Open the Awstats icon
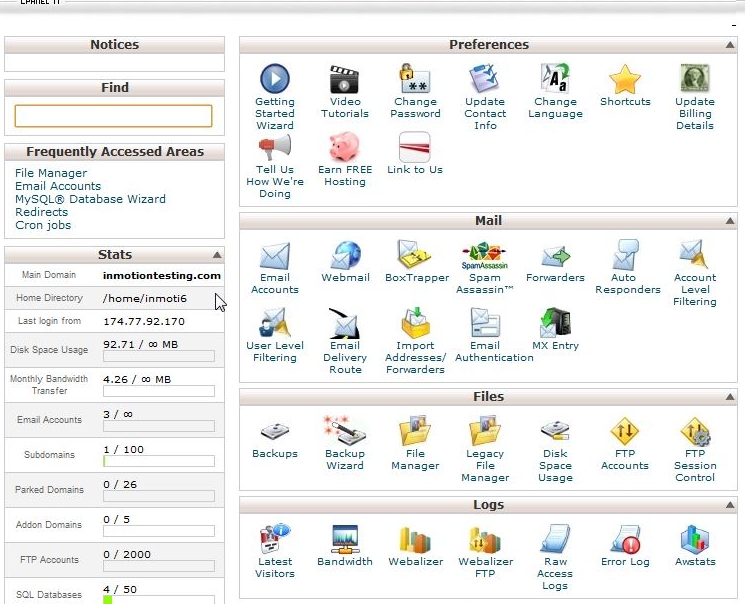Viewport: 745px width, 604px height. [x=695, y=541]
